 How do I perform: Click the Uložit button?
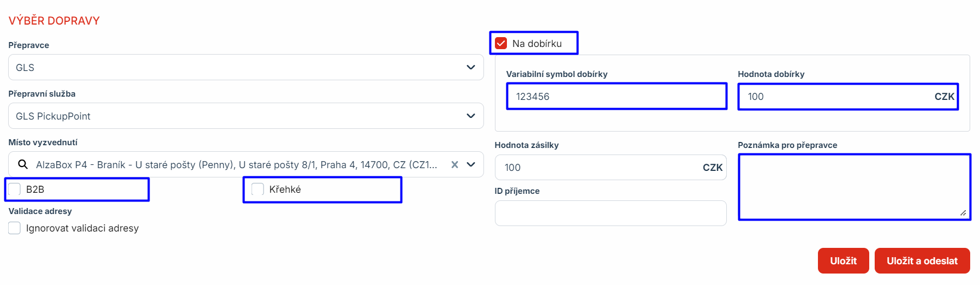click(x=843, y=261)
